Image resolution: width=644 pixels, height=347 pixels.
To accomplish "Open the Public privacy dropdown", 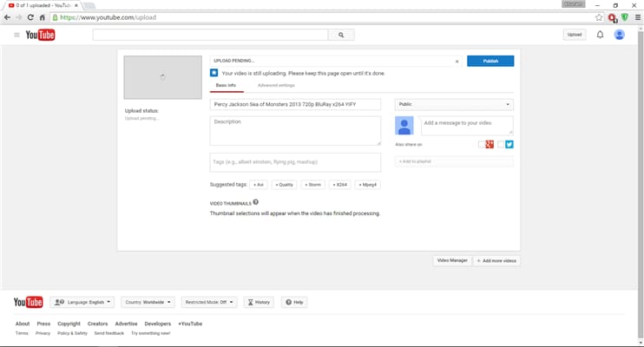I will coord(454,104).
